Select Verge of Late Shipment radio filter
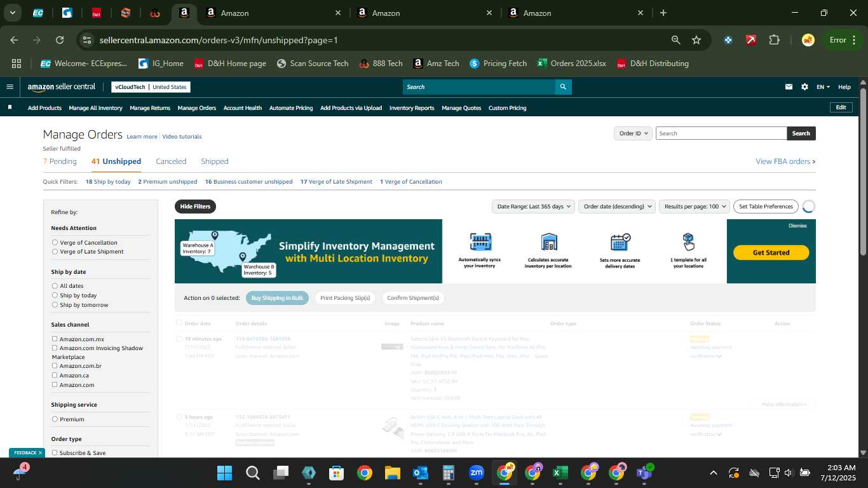 (x=55, y=252)
